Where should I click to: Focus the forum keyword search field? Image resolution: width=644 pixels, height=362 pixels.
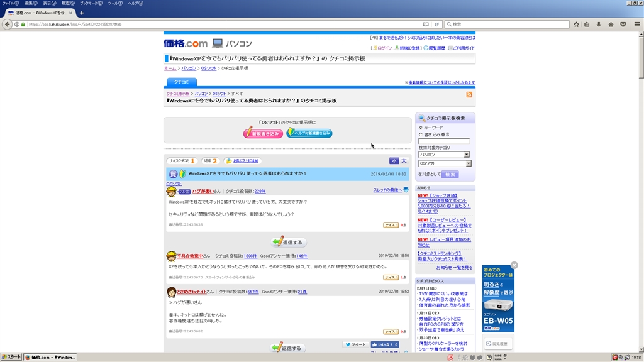[443, 141]
